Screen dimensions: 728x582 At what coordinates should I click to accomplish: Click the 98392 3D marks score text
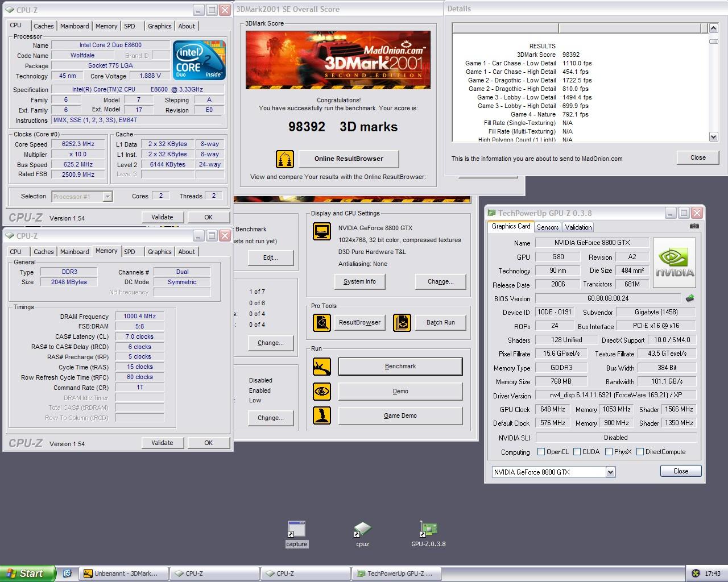pyautogui.click(x=343, y=127)
